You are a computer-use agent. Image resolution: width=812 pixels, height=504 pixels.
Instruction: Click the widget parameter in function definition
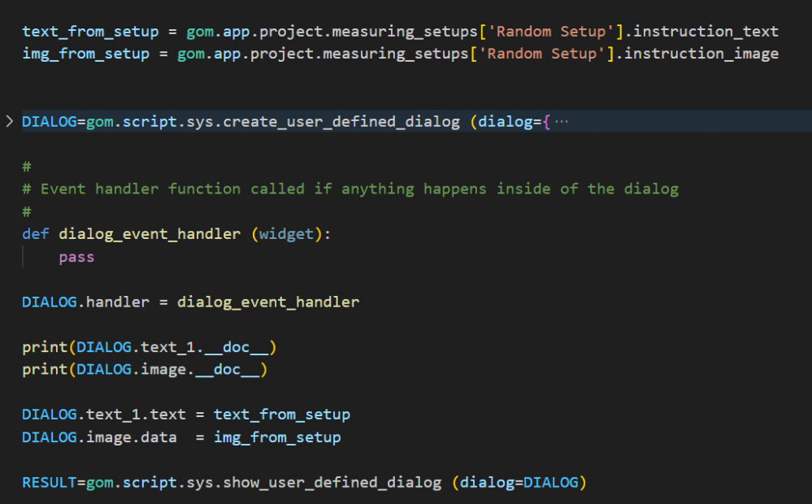(286, 234)
